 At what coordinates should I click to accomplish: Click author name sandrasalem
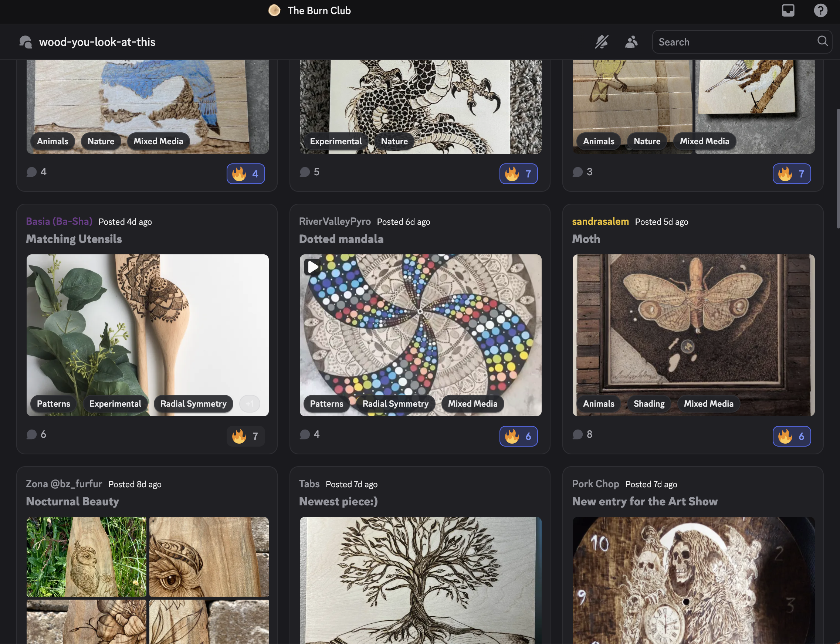[x=600, y=221]
